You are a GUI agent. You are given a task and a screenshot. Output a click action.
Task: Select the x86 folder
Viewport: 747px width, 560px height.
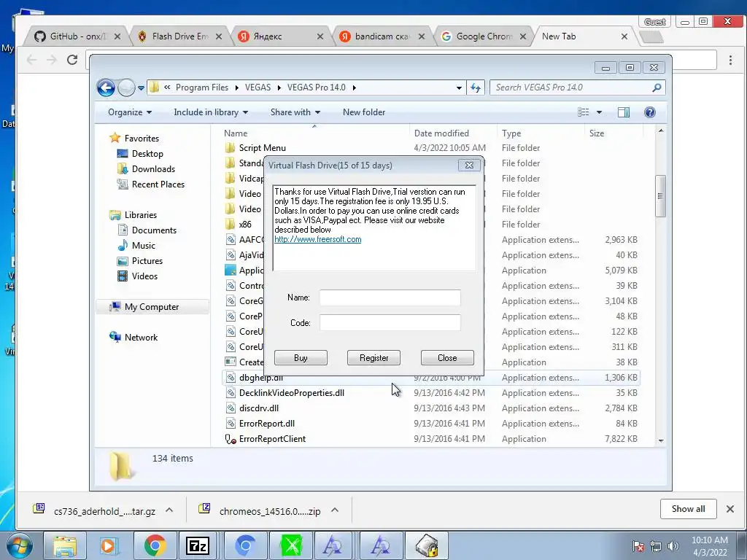coord(245,225)
